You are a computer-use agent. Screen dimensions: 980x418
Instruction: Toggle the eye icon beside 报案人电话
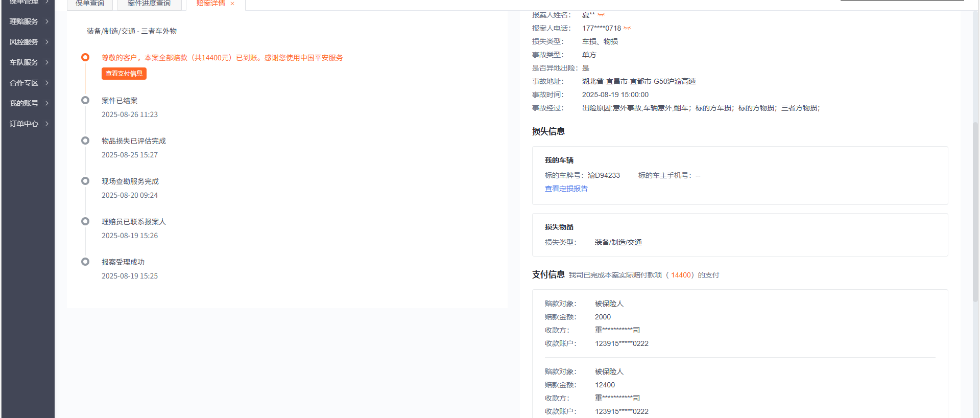tap(627, 28)
